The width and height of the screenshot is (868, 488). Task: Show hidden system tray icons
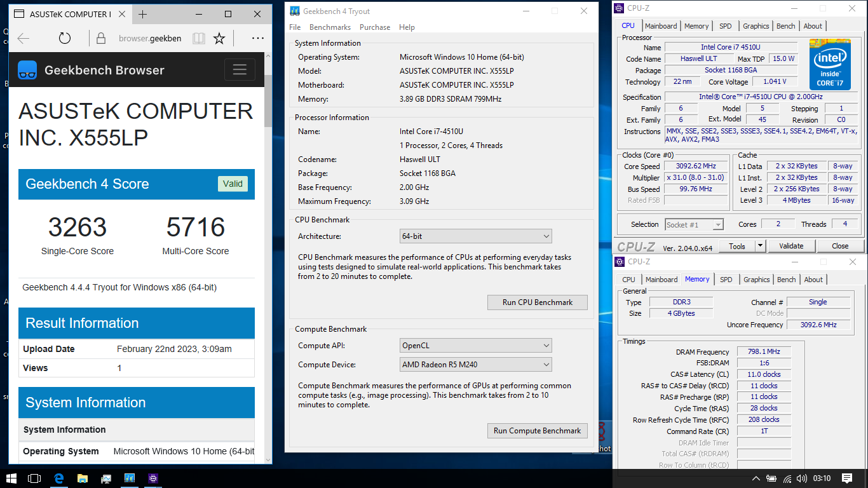756,478
